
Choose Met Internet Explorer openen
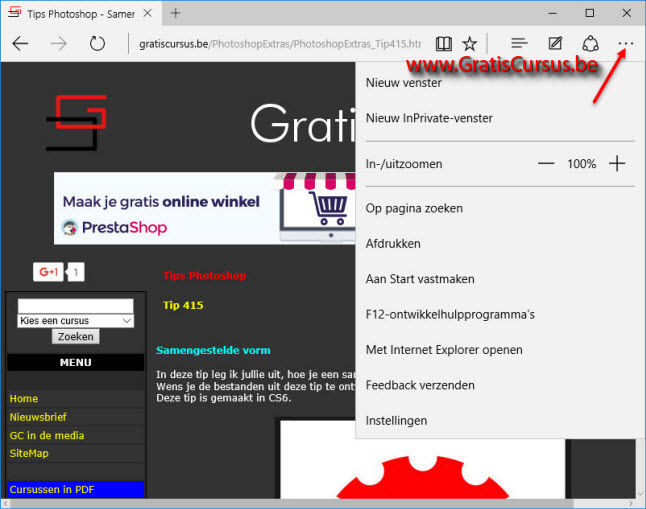point(444,350)
